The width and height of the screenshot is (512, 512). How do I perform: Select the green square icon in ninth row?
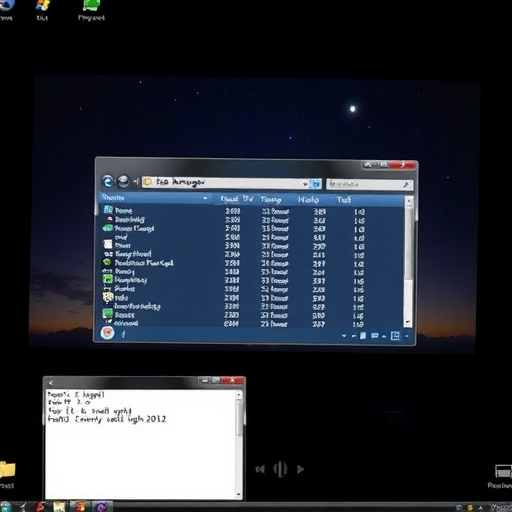[x=108, y=278]
